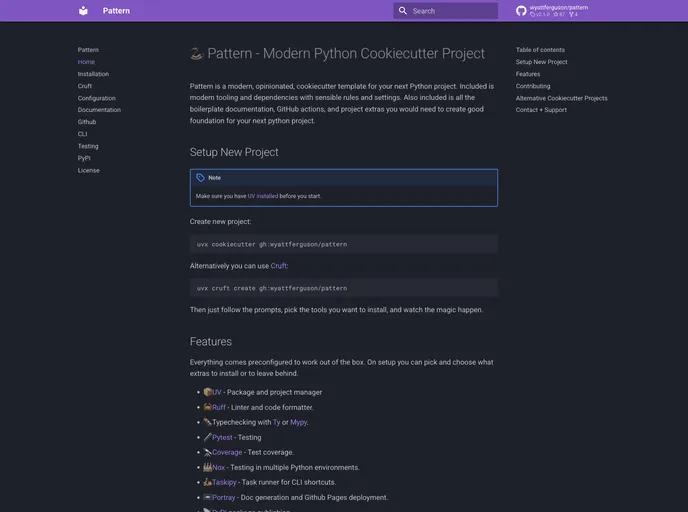
Task: Open the Installation navigation item
Action: pos(93,74)
